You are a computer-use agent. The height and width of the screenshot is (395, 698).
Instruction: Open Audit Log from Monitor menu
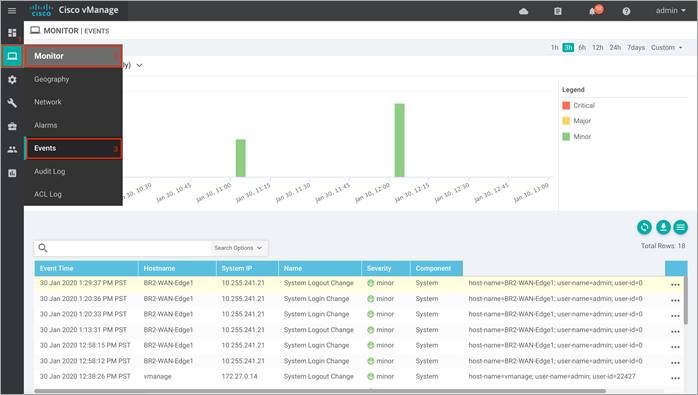pyautogui.click(x=73, y=171)
